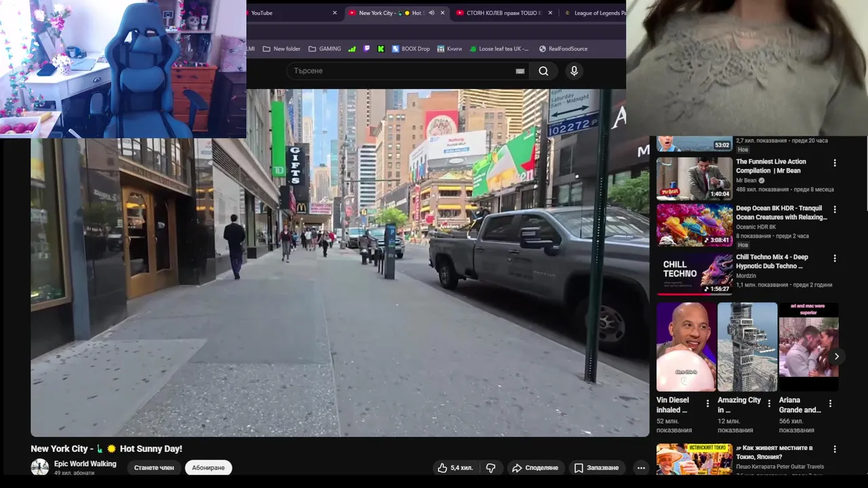Close the New York City tab
The width and height of the screenshot is (868, 488).
point(443,13)
